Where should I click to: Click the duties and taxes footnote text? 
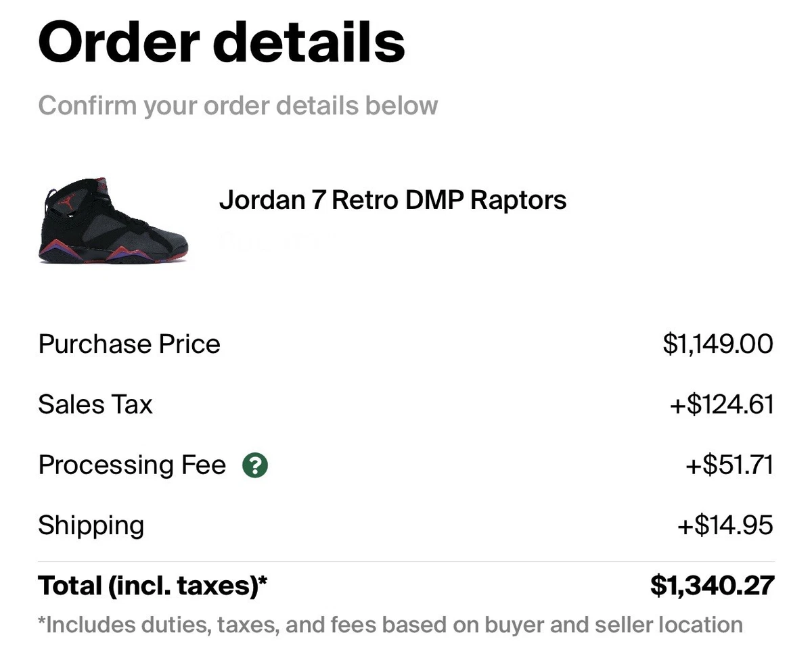(x=390, y=625)
